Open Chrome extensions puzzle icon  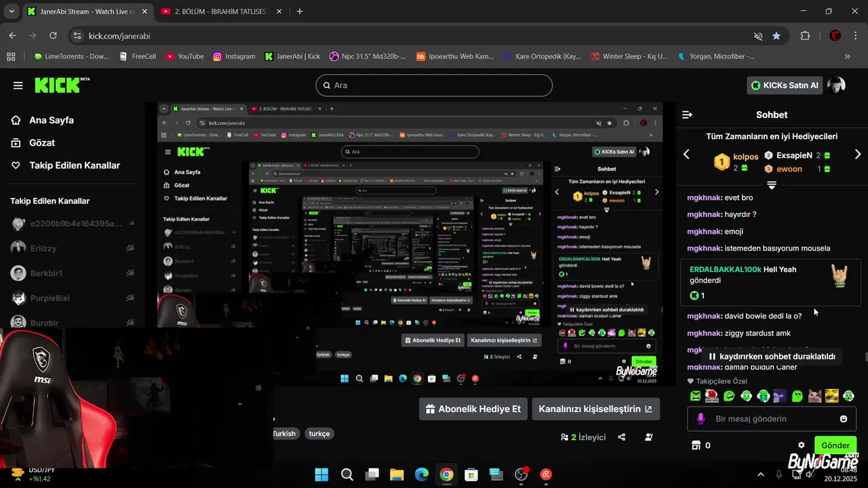coord(806,36)
